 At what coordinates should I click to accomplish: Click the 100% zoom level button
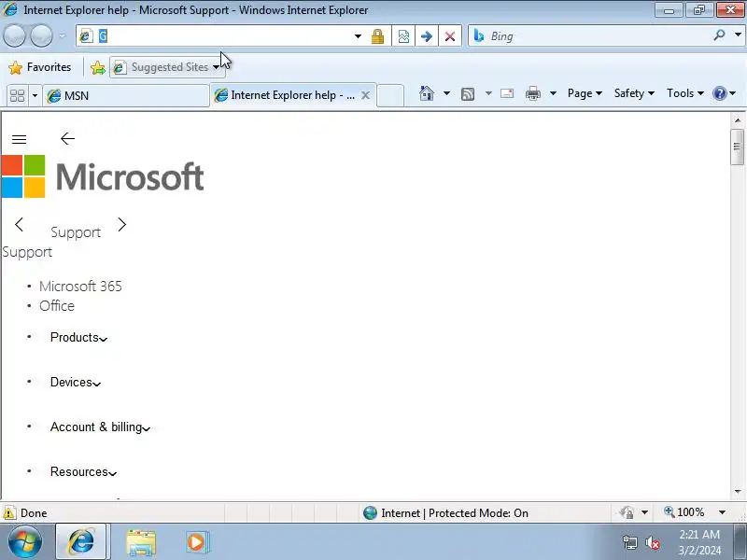click(x=684, y=512)
